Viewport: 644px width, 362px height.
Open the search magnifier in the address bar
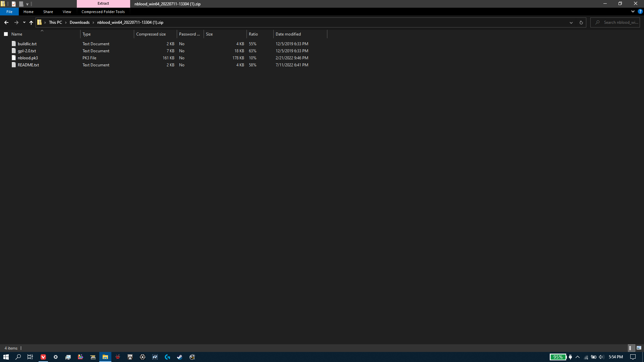point(598,22)
